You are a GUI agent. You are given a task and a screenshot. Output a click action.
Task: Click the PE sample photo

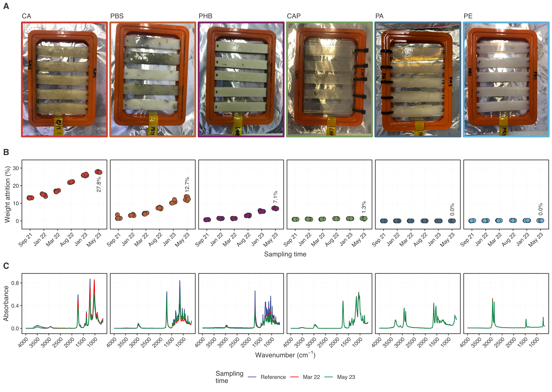[506, 79]
